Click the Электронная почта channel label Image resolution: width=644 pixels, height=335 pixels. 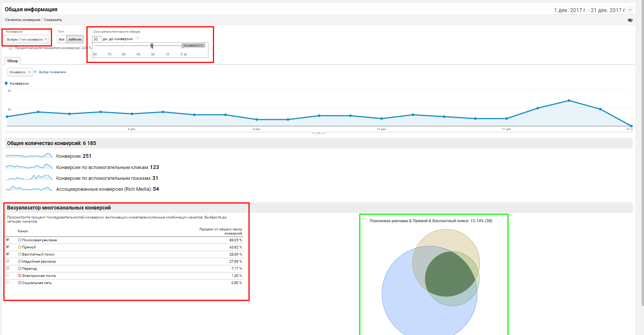click(39, 275)
